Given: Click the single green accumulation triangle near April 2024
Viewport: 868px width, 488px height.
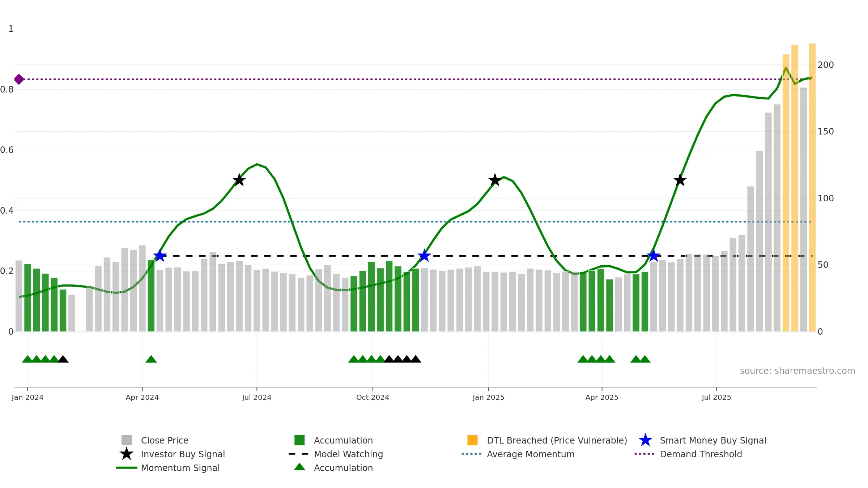Looking at the screenshot, I should (151, 359).
